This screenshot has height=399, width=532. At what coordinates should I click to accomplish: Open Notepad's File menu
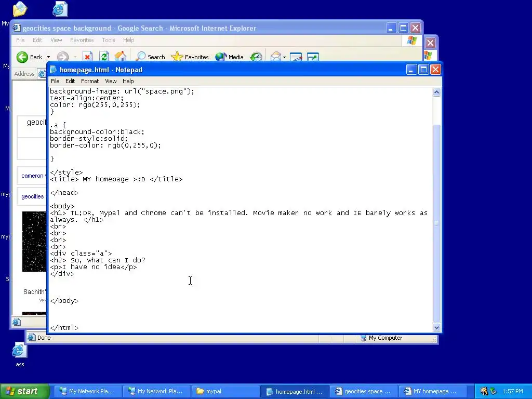[x=55, y=81]
